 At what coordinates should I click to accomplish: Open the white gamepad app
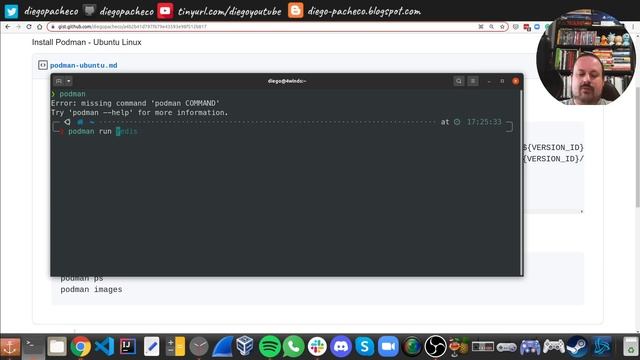(x=553, y=346)
